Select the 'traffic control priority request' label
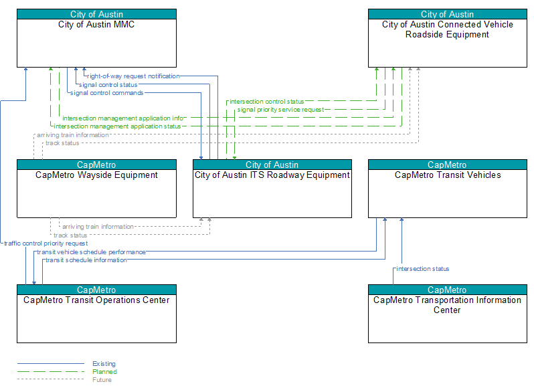Image resolution: width=534 pixels, height=392 pixels. coord(46,243)
